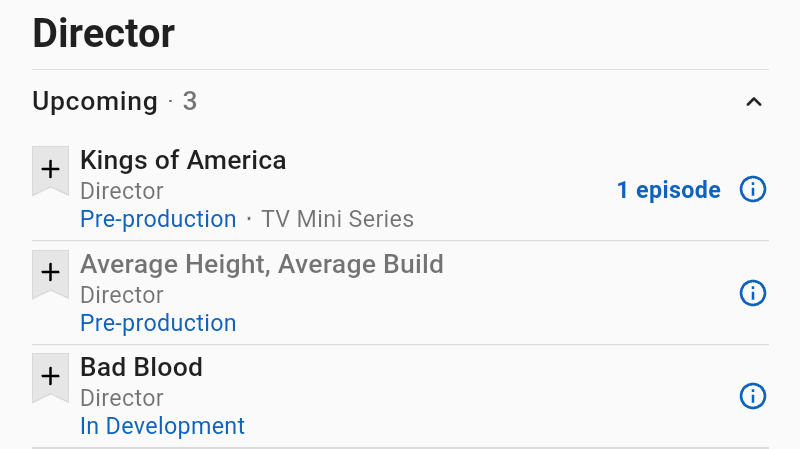Screen dimensions: 800x449
Task: Open the Kings of America title
Action: click(183, 160)
